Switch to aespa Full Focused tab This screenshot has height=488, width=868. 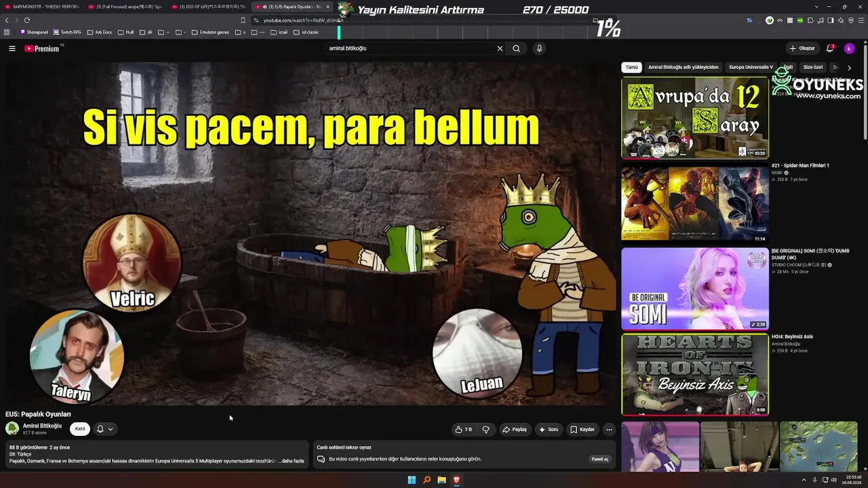tap(125, 7)
